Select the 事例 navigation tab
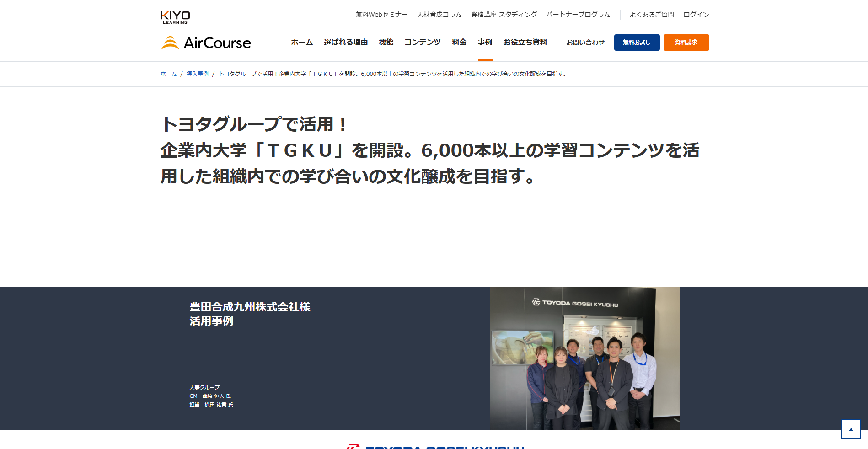 click(485, 43)
